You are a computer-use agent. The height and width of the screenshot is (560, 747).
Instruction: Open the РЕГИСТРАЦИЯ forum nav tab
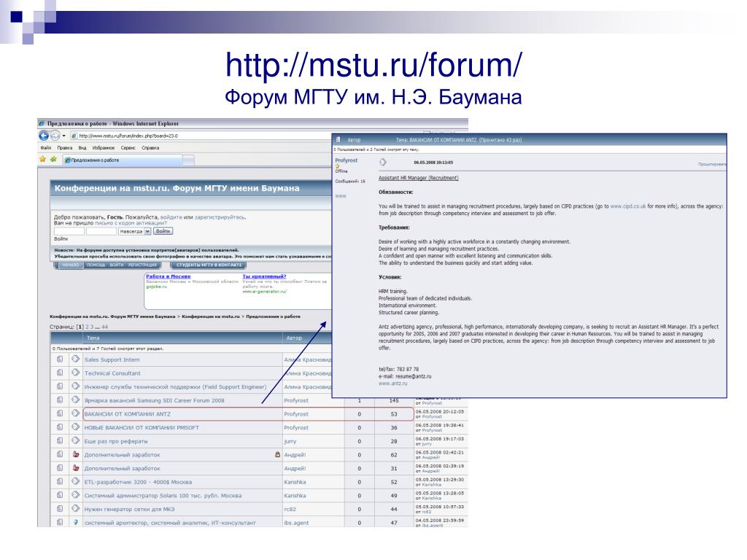coord(142,265)
